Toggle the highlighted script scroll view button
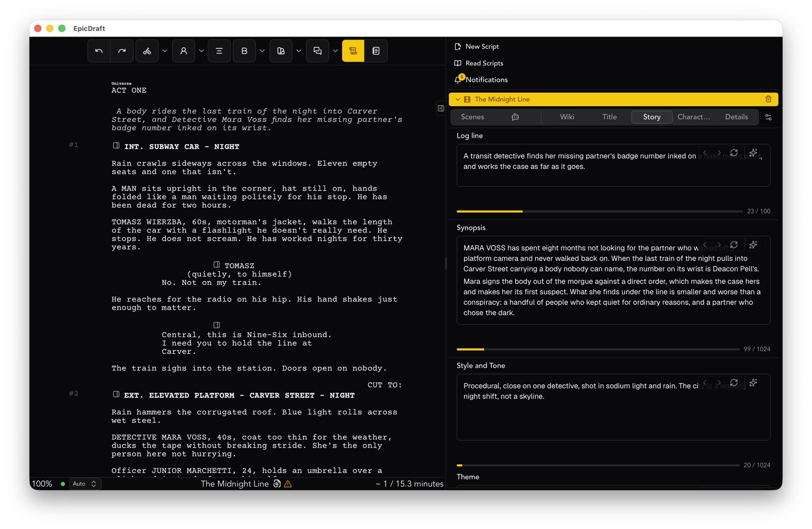812x529 pixels. [353, 51]
